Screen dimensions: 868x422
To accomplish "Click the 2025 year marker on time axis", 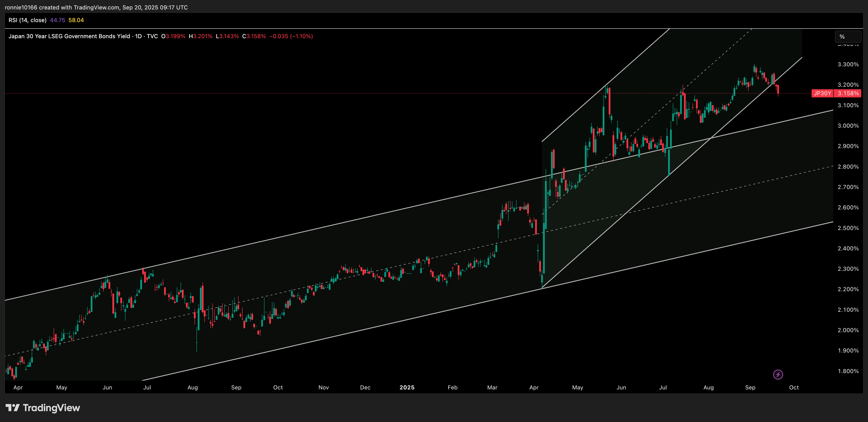I will click(x=407, y=387).
